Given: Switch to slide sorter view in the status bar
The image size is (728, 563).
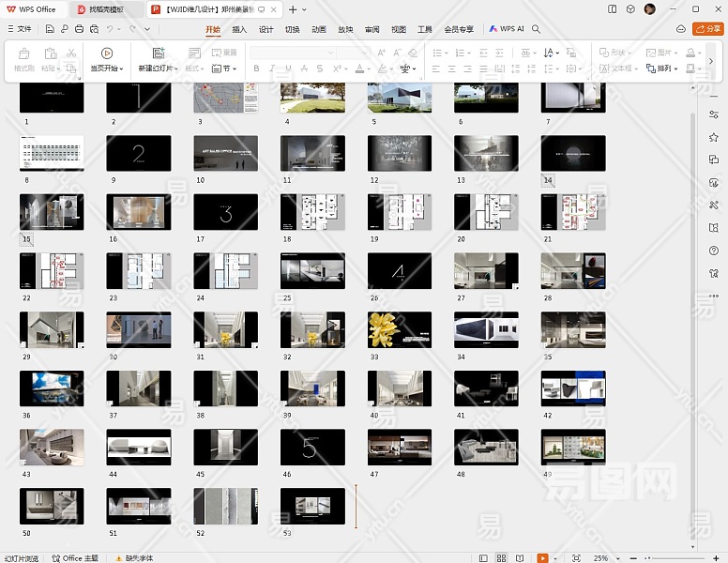Looking at the screenshot, I should click(x=501, y=557).
